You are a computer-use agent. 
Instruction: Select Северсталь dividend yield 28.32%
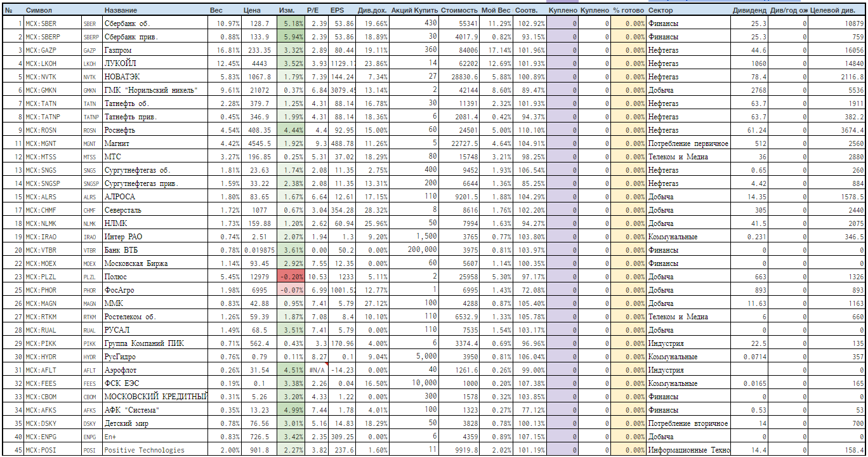pyautogui.click(x=372, y=210)
